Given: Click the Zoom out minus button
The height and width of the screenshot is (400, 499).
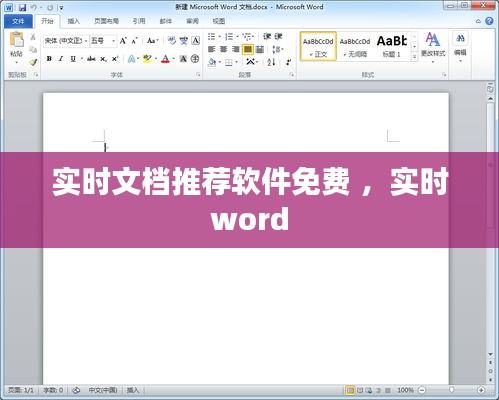Looking at the screenshot, I should 422,390.
